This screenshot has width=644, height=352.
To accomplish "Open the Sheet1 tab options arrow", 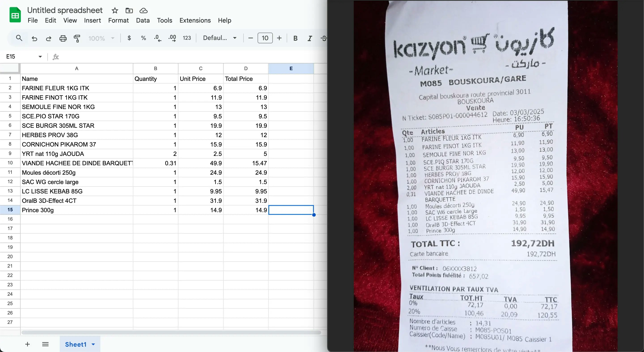I will (x=93, y=344).
